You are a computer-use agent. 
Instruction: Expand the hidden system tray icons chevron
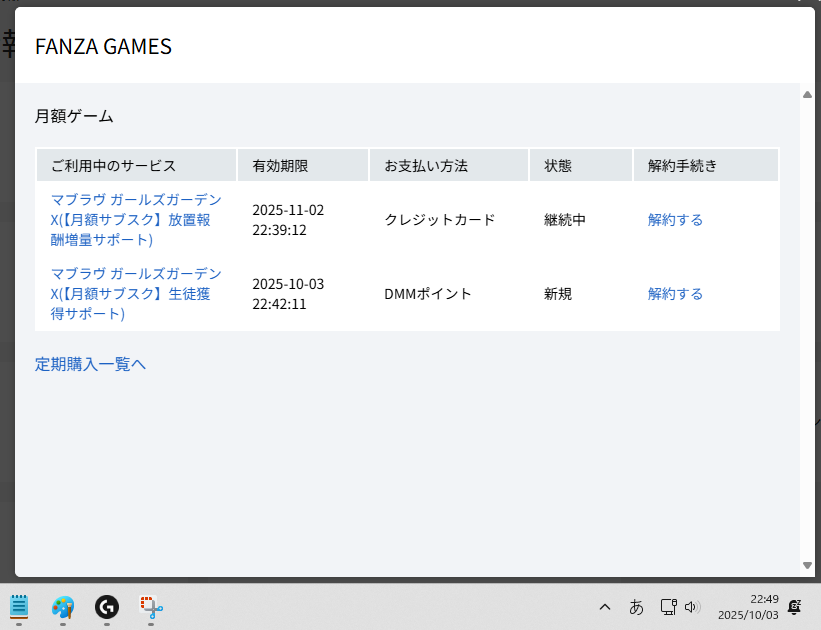604,606
